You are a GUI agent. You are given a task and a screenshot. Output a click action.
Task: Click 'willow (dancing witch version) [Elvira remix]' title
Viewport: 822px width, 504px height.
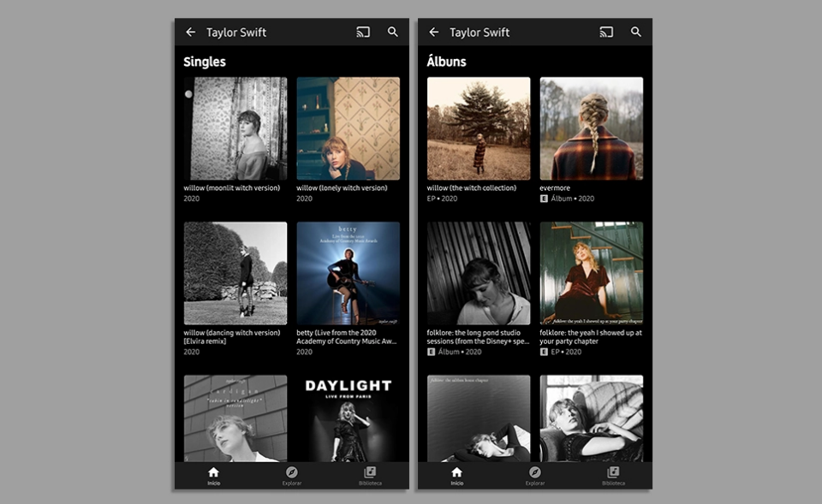[232, 337]
